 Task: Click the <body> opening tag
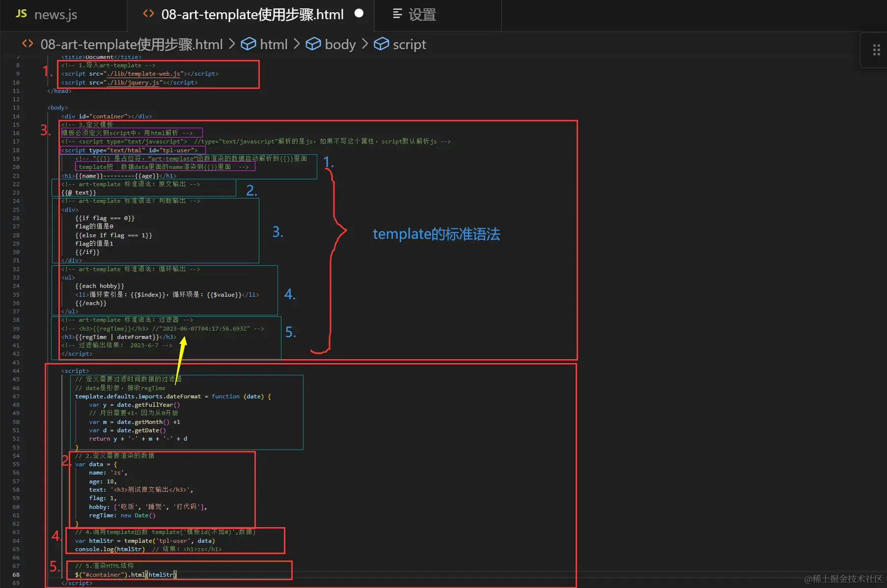click(x=58, y=108)
